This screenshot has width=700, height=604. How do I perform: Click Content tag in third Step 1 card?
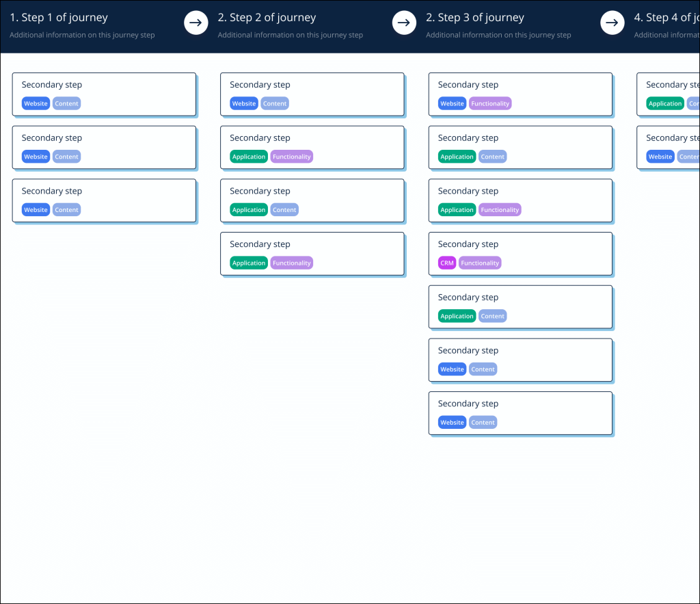coord(66,210)
